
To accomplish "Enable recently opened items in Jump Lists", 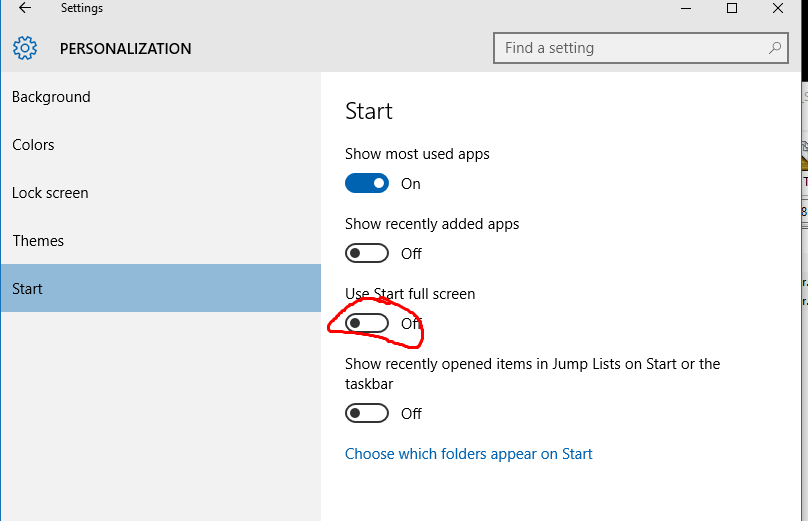I will coord(367,413).
